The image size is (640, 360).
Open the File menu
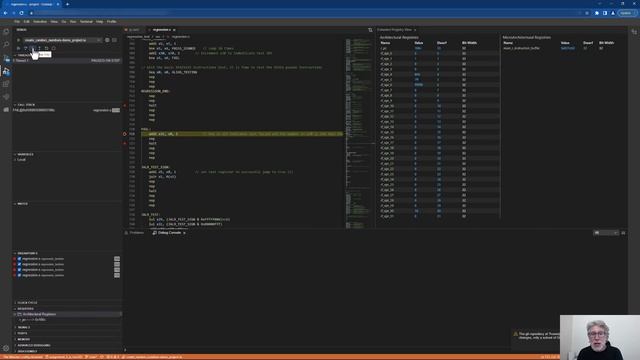tap(17, 22)
